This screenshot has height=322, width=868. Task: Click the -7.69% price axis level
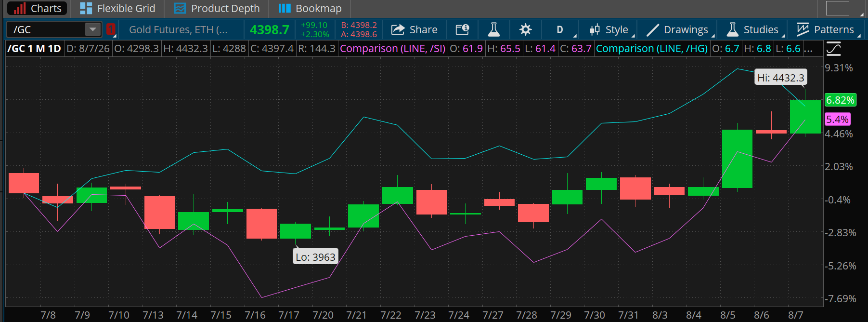pyautogui.click(x=840, y=299)
